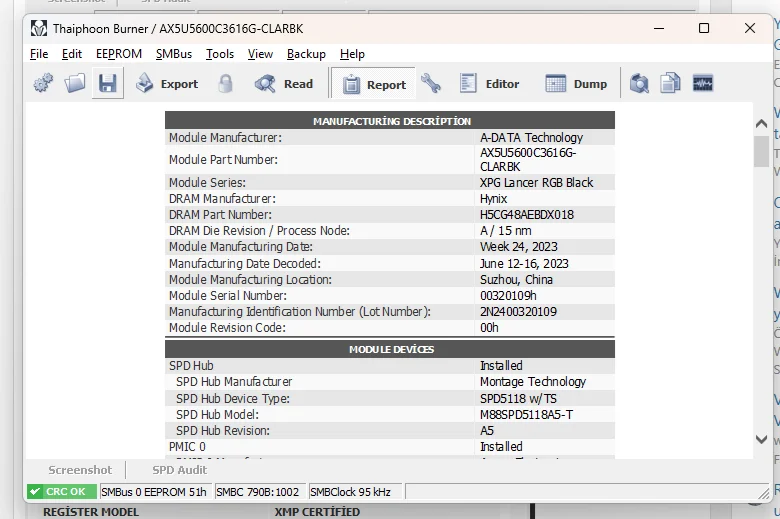Click the A-DATA Technology manufacturer value
780x519 pixels.
[531, 138]
